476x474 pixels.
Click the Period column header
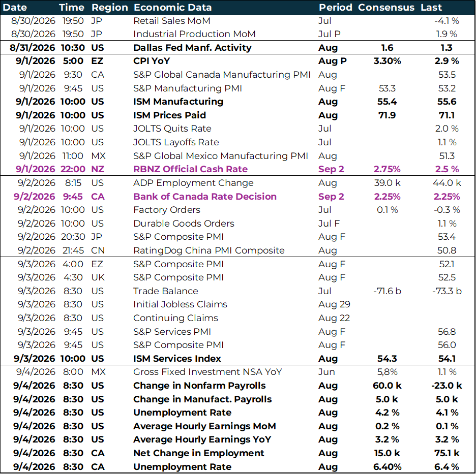pos(335,7)
